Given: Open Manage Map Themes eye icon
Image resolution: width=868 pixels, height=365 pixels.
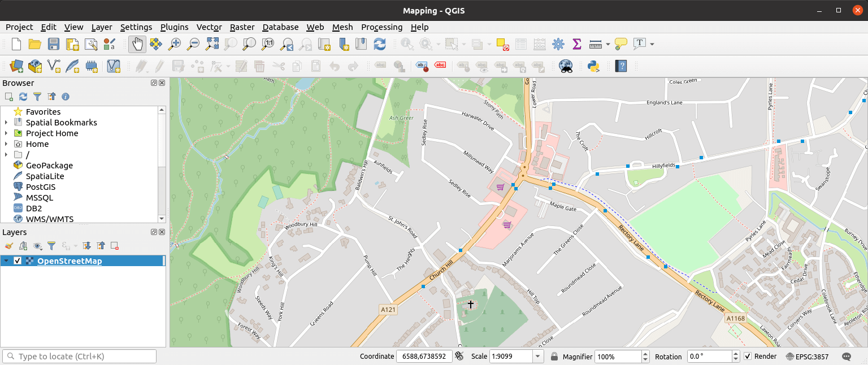Looking at the screenshot, I should [x=37, y=246].
